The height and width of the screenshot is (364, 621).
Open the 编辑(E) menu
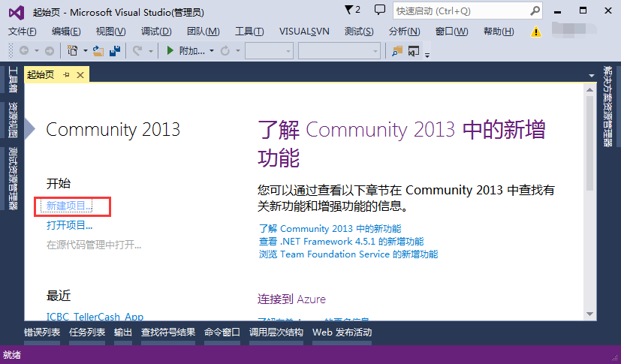pyautogui.click(x=66, y=32)
